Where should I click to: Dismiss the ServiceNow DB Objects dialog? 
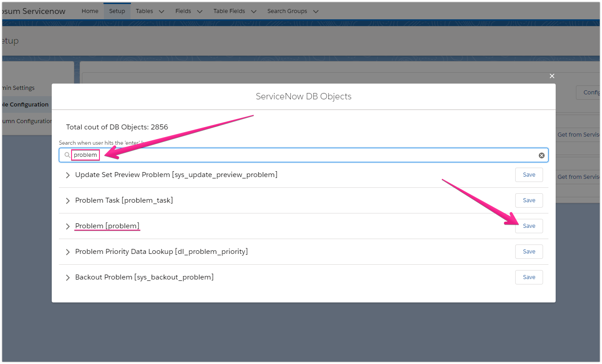click(x=552, y=76)
